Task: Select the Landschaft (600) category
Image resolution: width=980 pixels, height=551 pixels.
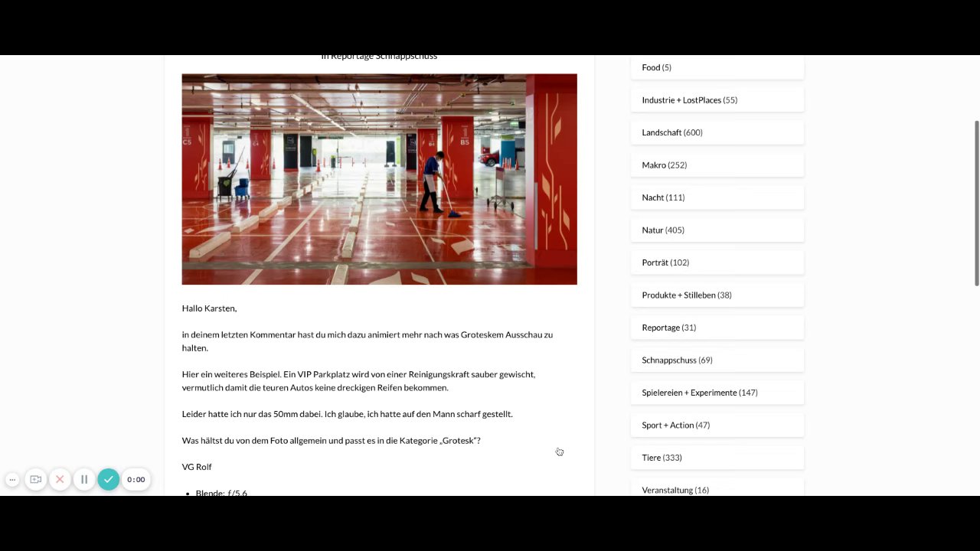Action: 717,132
